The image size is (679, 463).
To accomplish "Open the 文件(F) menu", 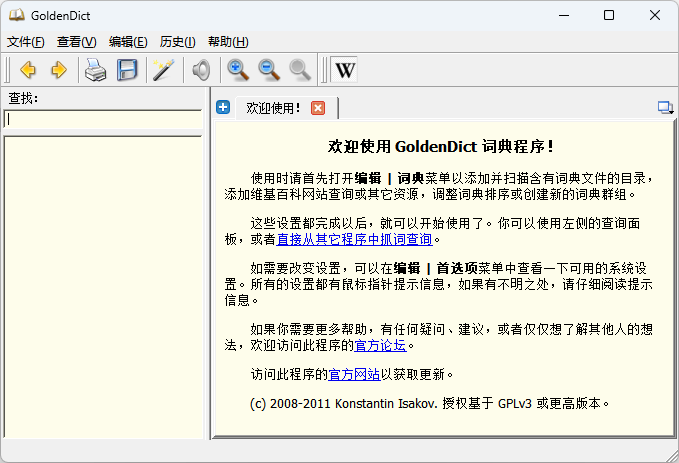I will [x=26, y=42].
